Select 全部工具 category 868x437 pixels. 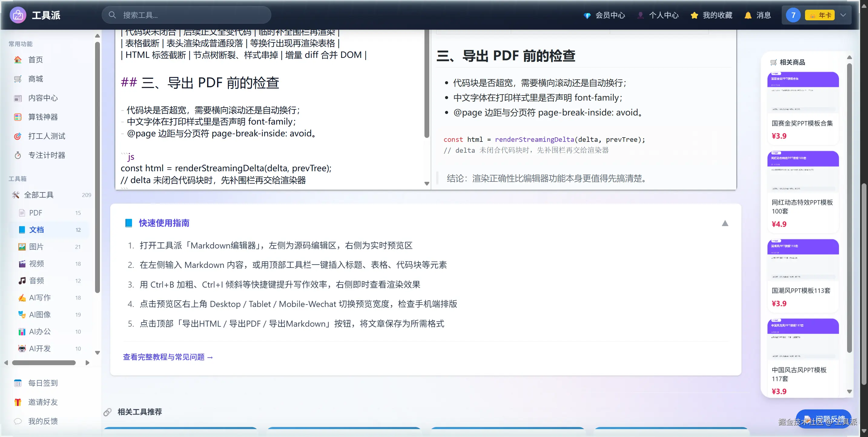[51, 195]
